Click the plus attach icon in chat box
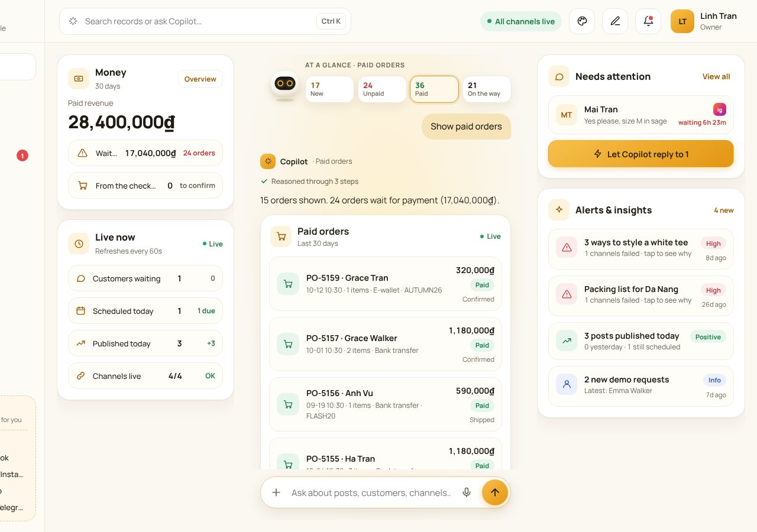The height and width of the screenshot is (532, 757). point(276,492)
